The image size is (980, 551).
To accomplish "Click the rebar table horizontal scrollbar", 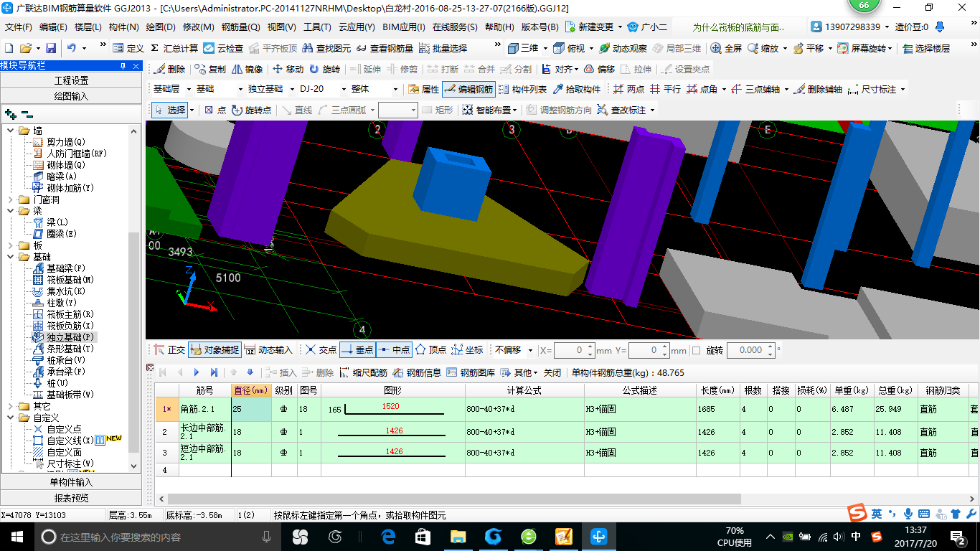I will pos(454,499).
